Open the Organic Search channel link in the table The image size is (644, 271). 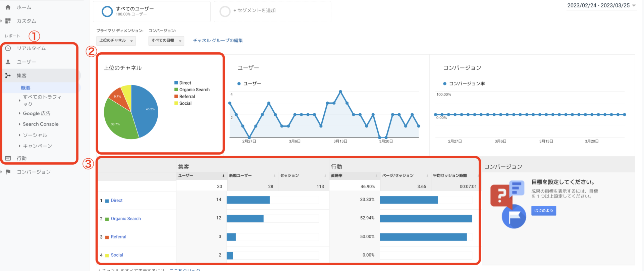126,219
